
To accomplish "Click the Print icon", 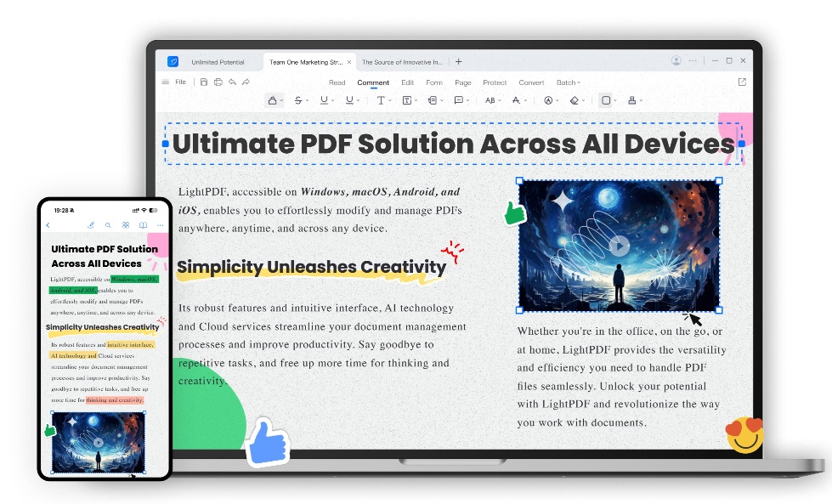I will coord(218,82).
